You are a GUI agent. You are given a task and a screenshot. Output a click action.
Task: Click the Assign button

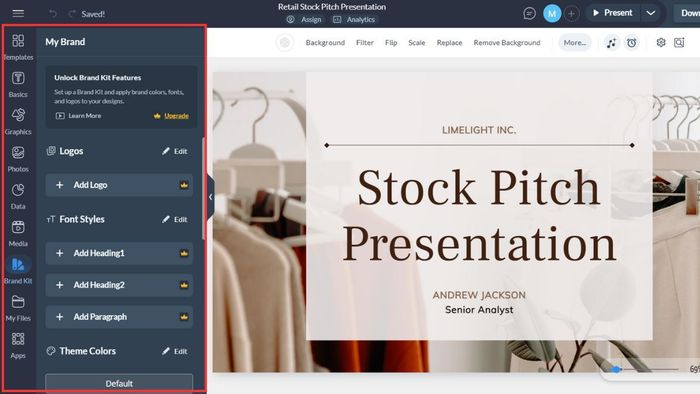304,20
